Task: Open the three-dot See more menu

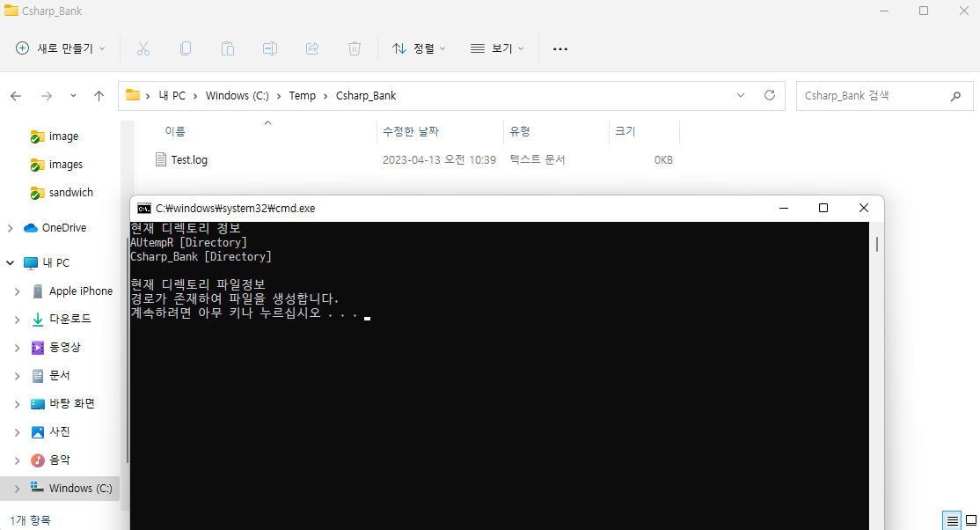Action: point(560,48)
